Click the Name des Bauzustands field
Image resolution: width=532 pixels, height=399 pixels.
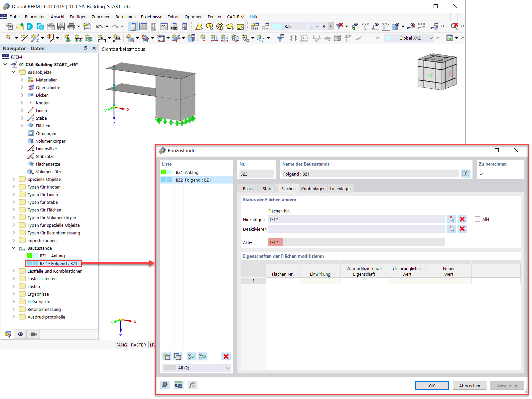370,174
